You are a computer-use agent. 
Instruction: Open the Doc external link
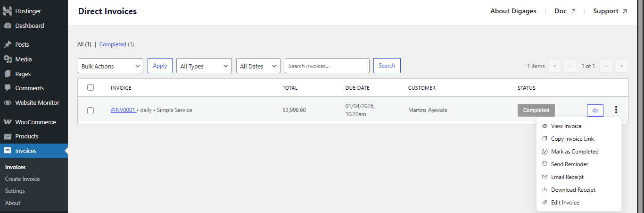click(565, 11)
